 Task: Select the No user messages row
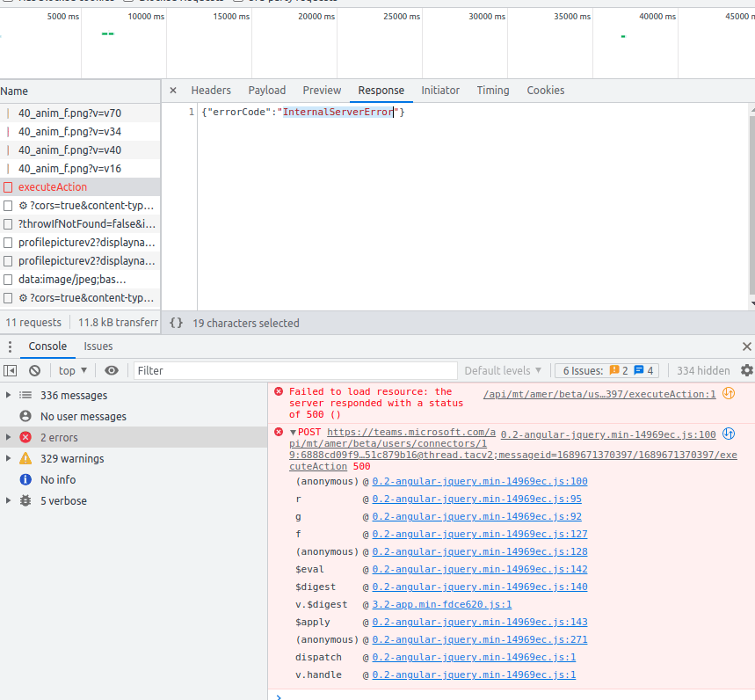point(134,416)
